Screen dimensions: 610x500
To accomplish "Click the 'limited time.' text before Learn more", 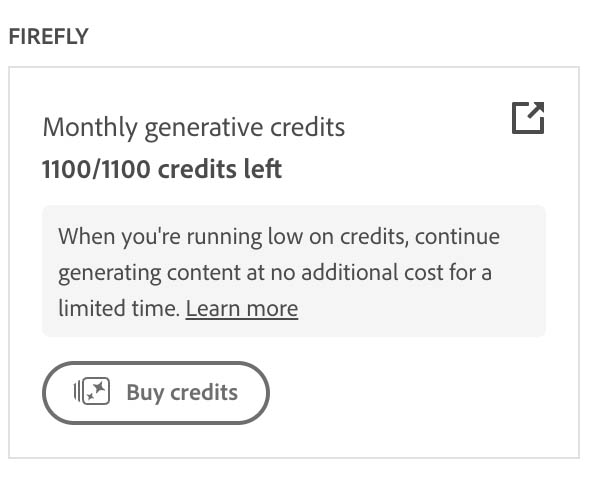I will click(119, 309).
